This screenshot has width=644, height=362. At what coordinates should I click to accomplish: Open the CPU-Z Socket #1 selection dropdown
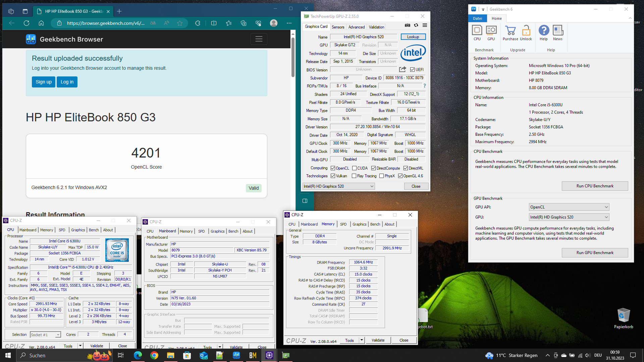(x=45, y=335)
